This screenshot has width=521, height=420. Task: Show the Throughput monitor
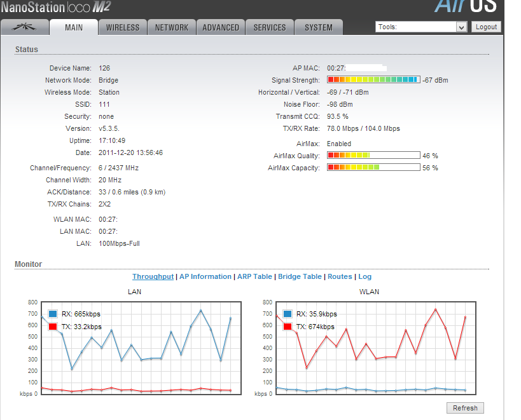tap(153, 277)
